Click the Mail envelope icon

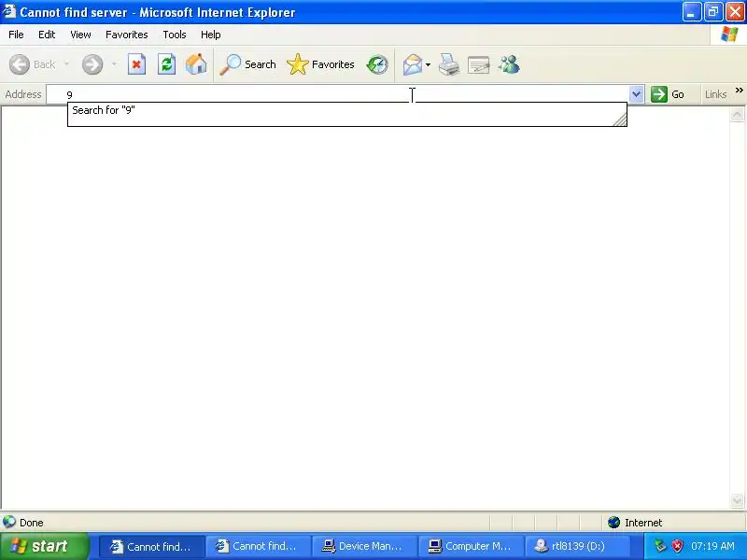coord(412,64)
